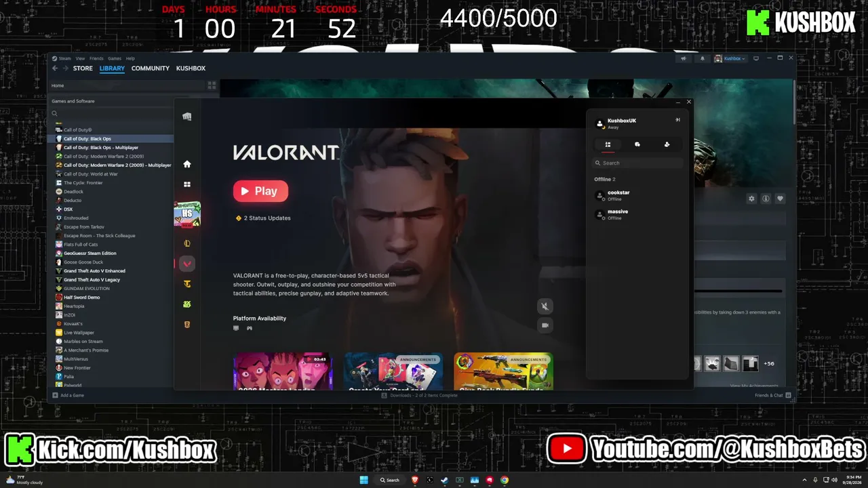This screenshot has height=488, width=868.
Task: Select Call of Duty: World at War
Action: click(91, 174)
